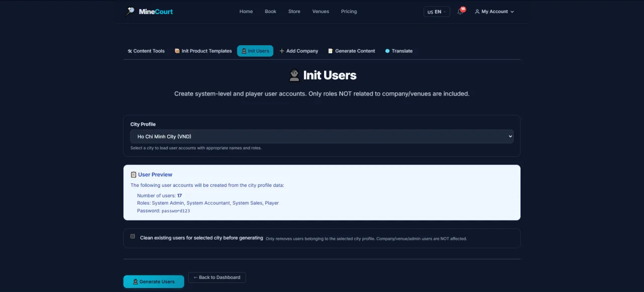644x292 pixels.
Task: Open the Book navigation item
Action: tap(271, 12)
